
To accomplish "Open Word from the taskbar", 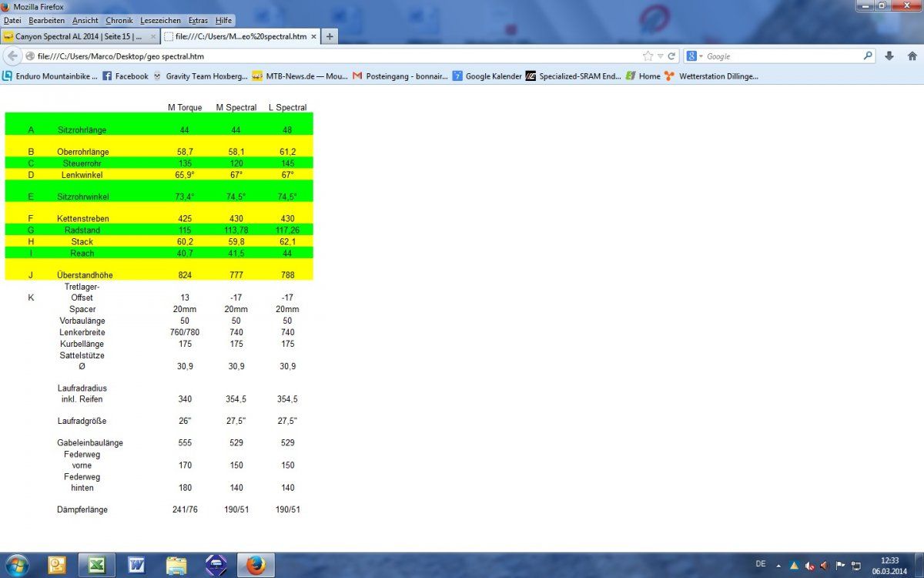I will click(x=136, y=565).
